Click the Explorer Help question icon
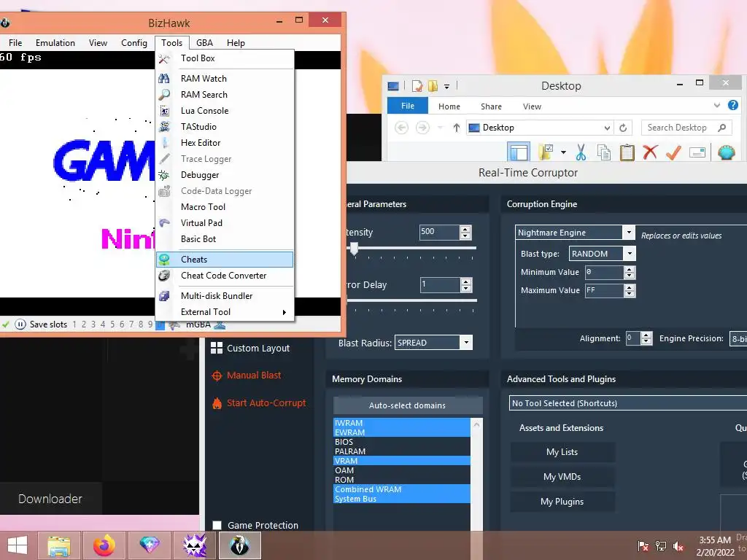 (733, 105)
